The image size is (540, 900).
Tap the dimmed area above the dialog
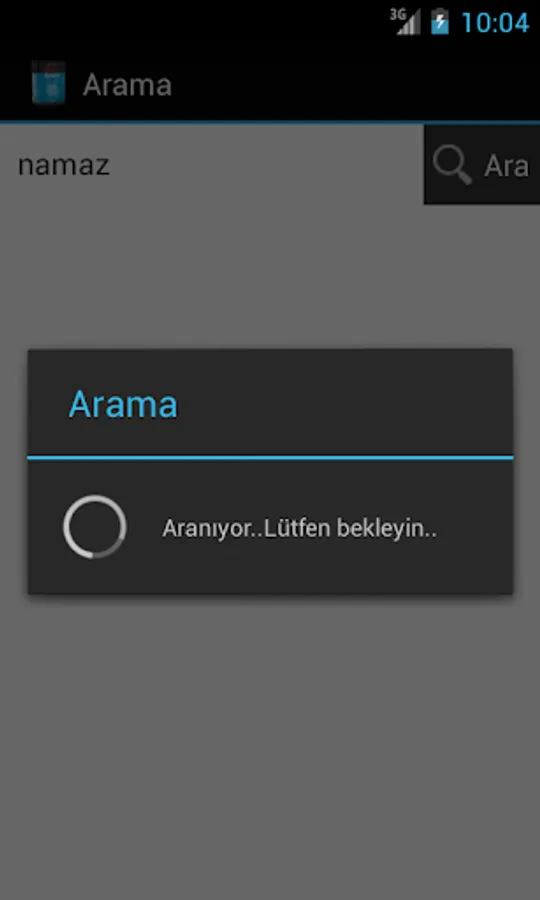pyautogui.click(x=270, y=276)
